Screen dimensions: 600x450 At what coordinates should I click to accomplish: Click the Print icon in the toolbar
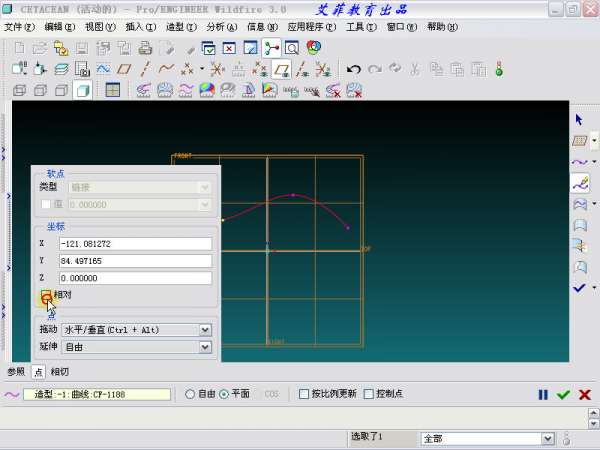point(145,48)
